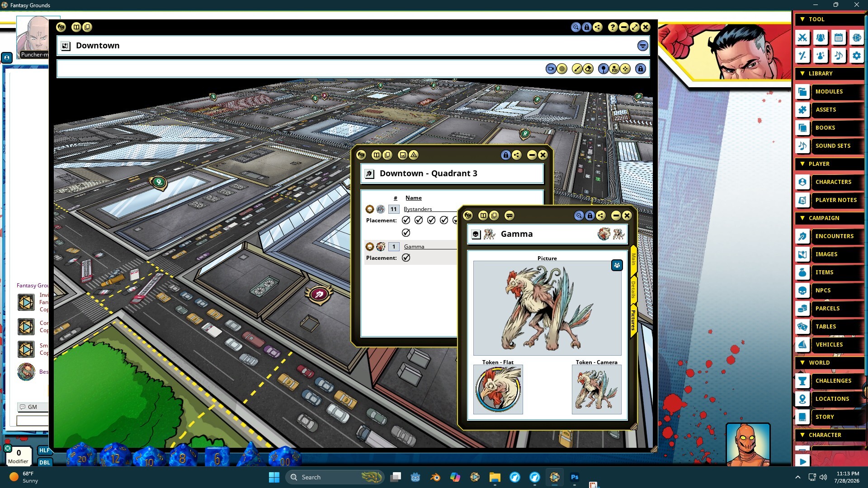
Task: Click the chat bubble icon on Gamma window
Action: pyautogui.click(x=509, y=216)
